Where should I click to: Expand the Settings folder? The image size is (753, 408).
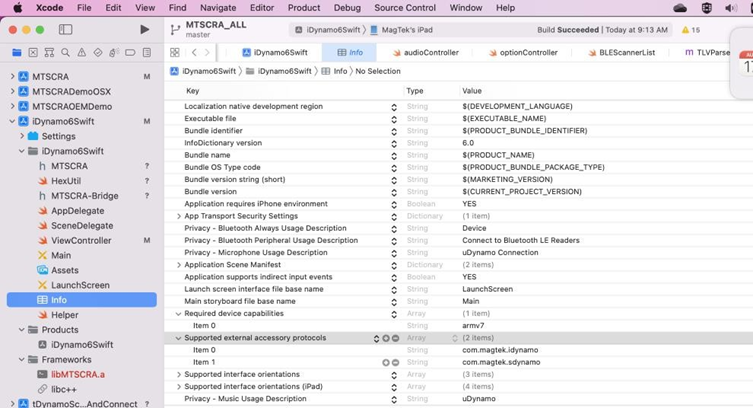pos(22,136)
